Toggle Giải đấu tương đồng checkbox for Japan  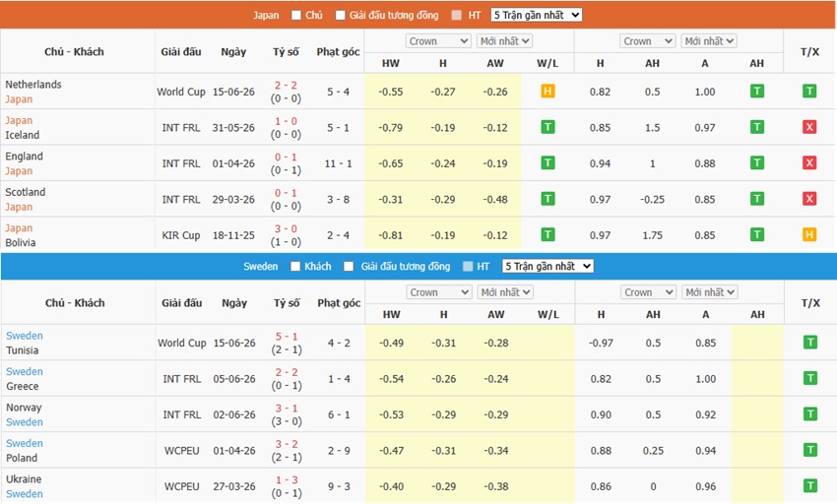coord(340,15)
